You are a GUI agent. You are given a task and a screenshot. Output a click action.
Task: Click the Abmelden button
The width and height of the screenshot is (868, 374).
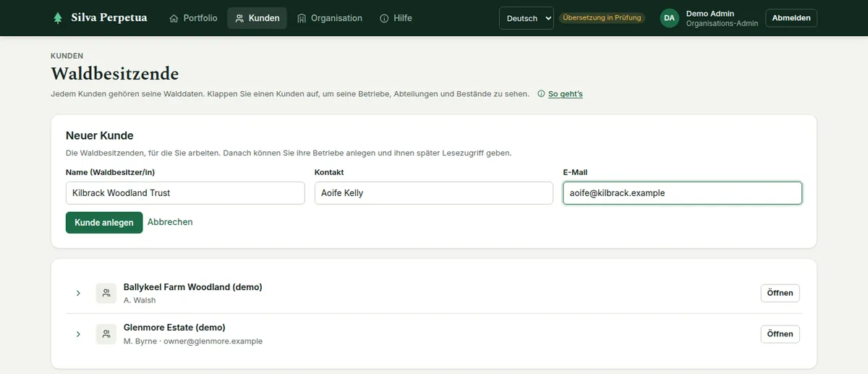click(791, 18)
